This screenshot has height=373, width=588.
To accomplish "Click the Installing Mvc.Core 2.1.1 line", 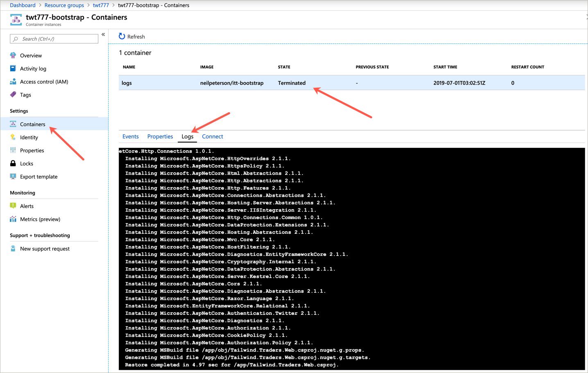I will pos(200,240).
